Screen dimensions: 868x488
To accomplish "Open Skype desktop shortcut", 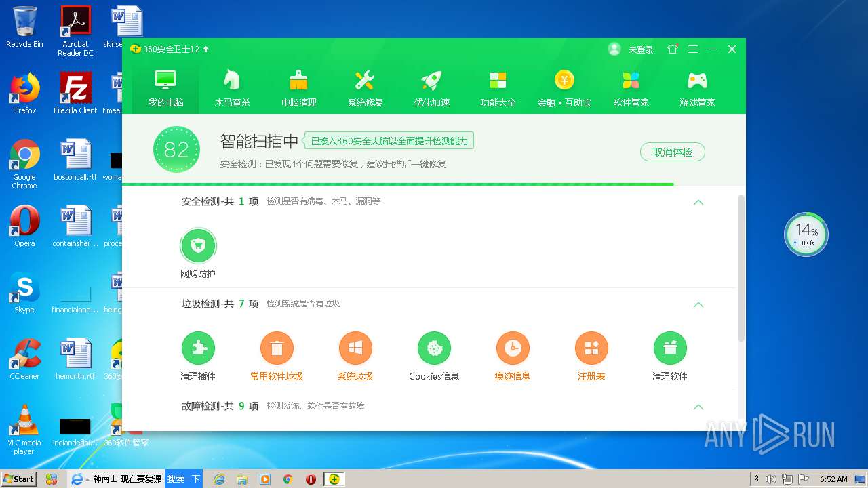I will point(24,293).
